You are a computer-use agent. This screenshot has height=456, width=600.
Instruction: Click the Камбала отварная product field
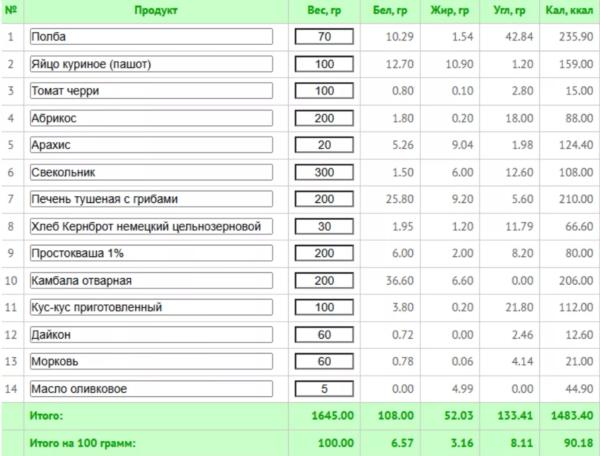click(151, 281)
